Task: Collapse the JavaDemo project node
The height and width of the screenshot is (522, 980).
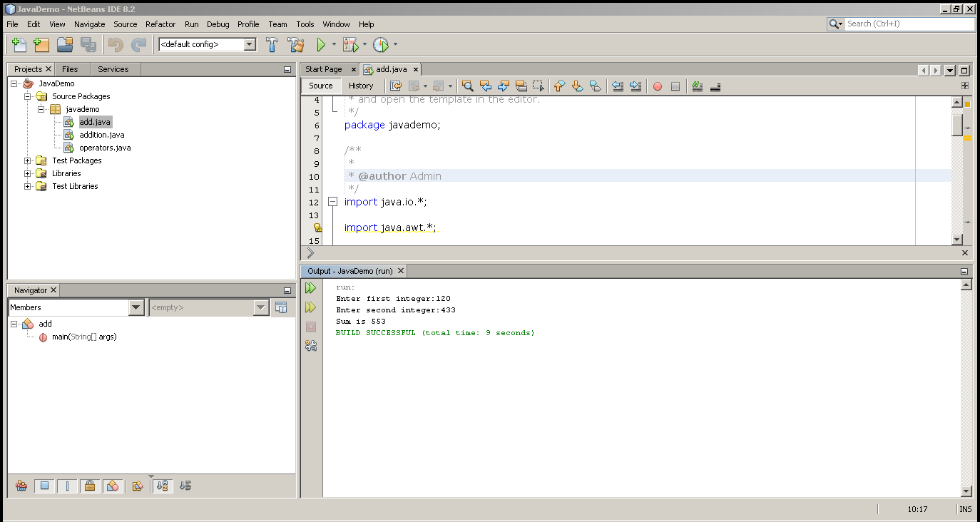Action: 14,83
